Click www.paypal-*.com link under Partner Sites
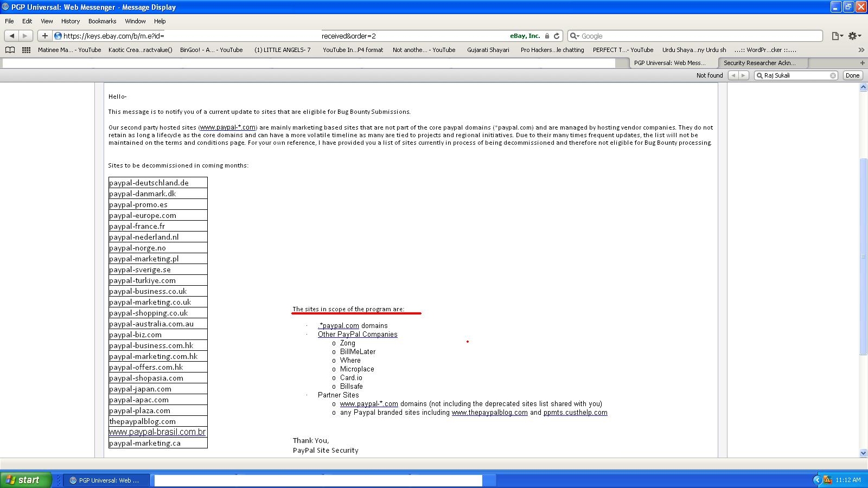The image size is (868, 488). pos(369,404)
